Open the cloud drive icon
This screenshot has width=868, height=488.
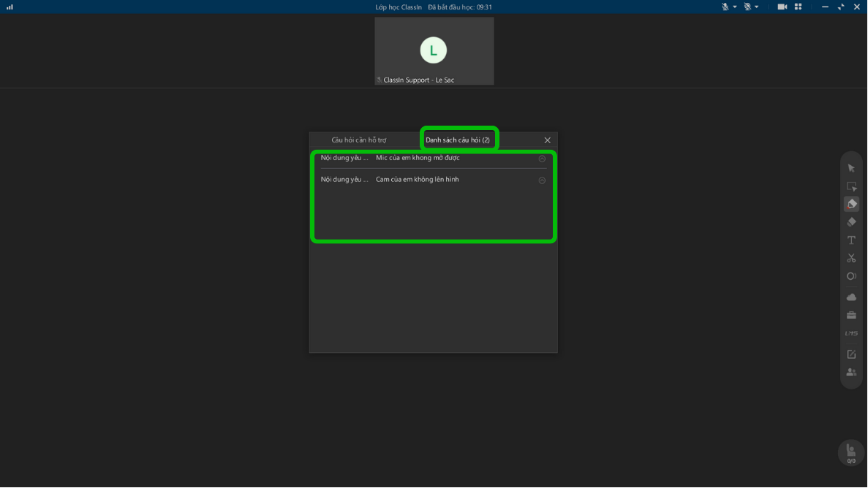[851, 297]
